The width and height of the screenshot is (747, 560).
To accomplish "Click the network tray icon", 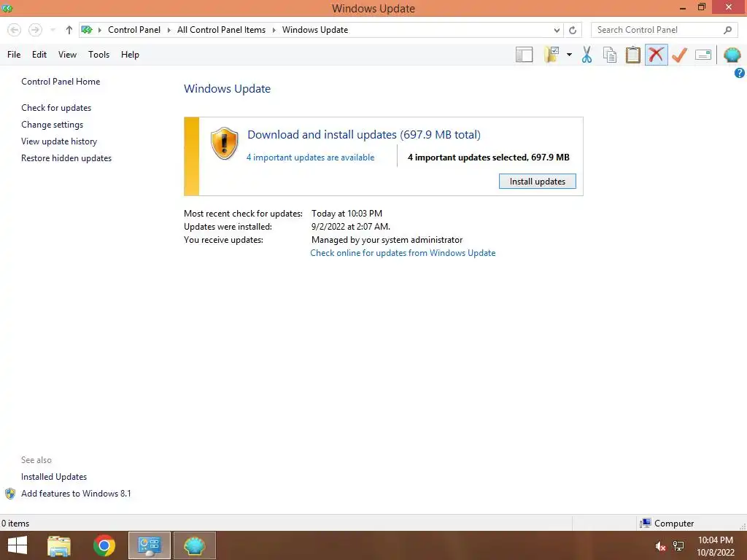I will (678, 546).
